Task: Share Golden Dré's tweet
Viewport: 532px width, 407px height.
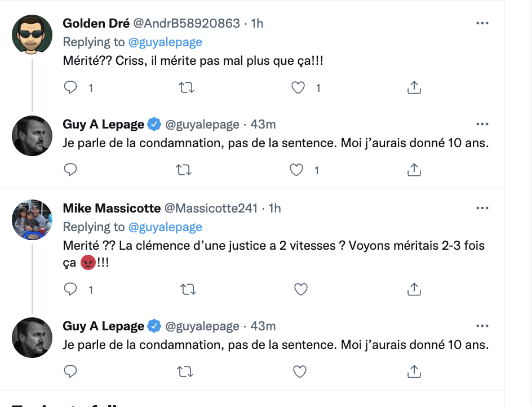Action: [414, 87]
